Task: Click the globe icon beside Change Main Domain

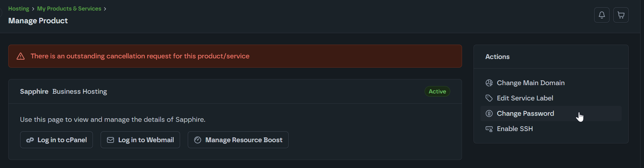Action: point(489,83)
